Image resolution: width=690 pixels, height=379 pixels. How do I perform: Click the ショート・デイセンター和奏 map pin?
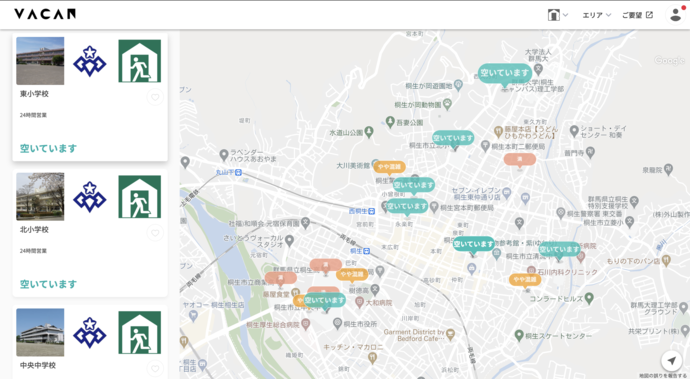pos(574,131)
